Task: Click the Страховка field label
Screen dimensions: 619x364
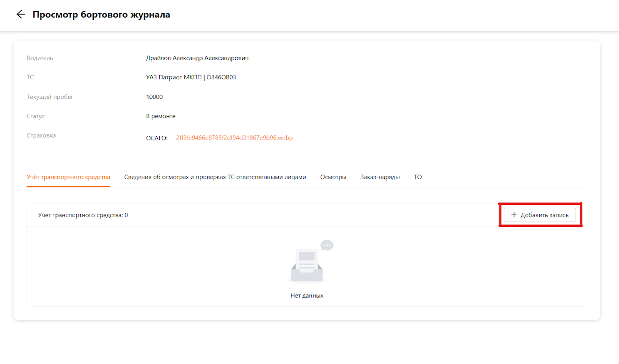Action: [41, 136]
